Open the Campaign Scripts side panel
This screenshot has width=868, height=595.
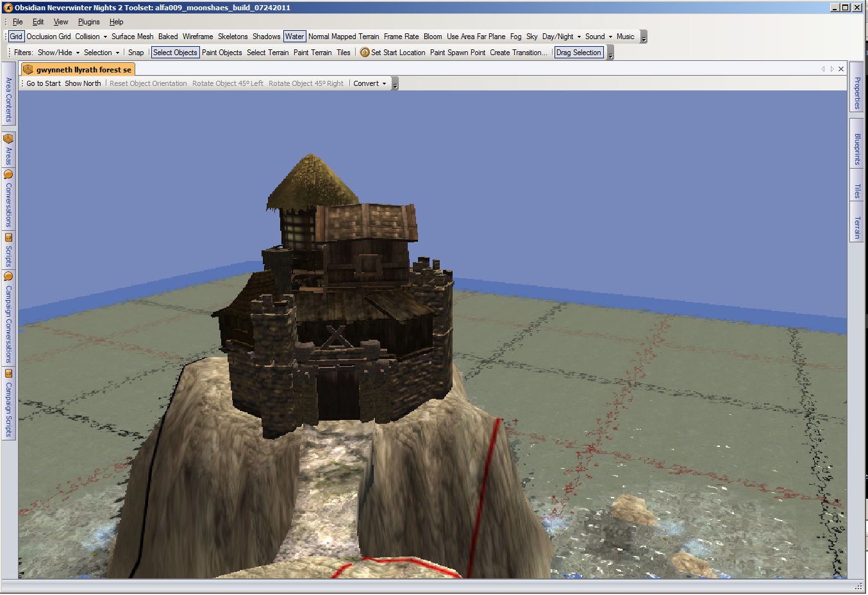(8, 404)
